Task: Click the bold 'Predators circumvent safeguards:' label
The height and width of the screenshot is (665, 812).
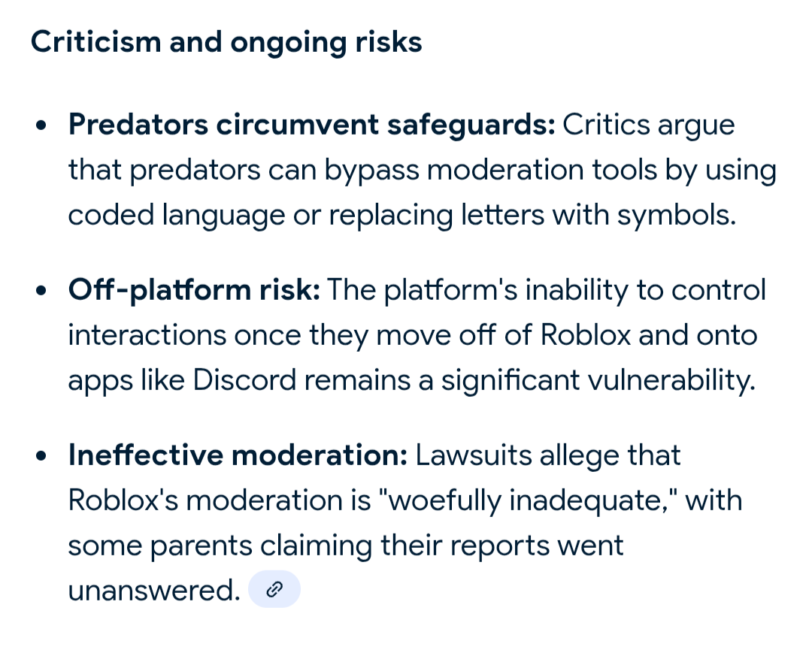Action: click(311, 125)
